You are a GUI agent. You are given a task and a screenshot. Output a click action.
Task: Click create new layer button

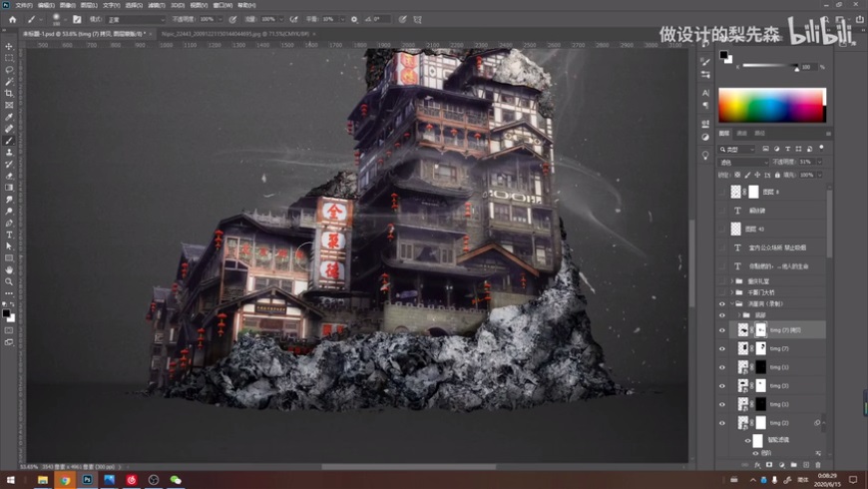[x=806, y=465]
